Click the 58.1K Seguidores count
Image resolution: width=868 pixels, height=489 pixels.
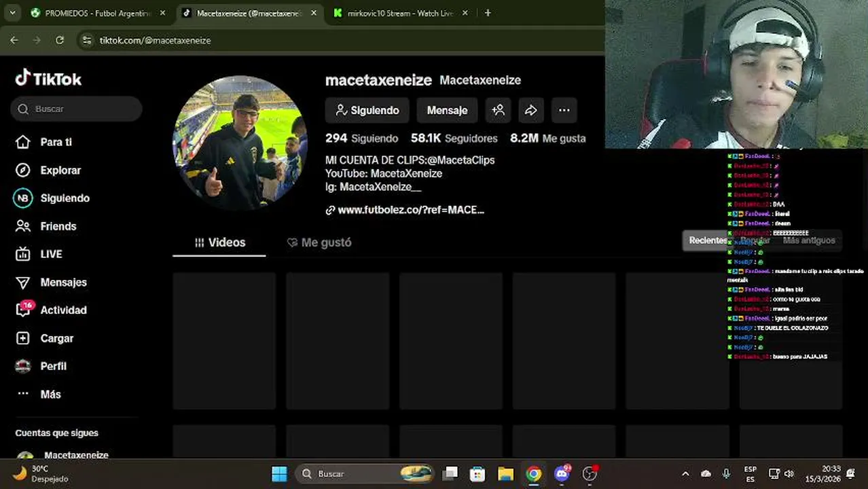pos(454,138)
